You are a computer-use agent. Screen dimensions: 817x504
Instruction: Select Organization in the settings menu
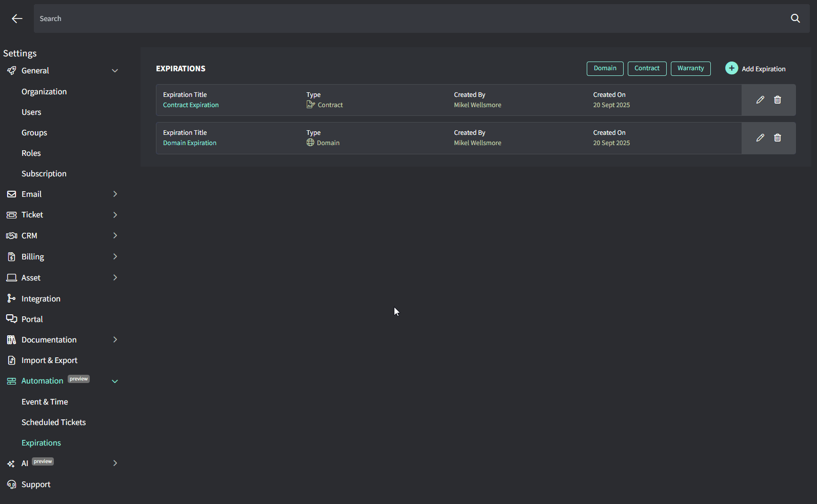44,92
